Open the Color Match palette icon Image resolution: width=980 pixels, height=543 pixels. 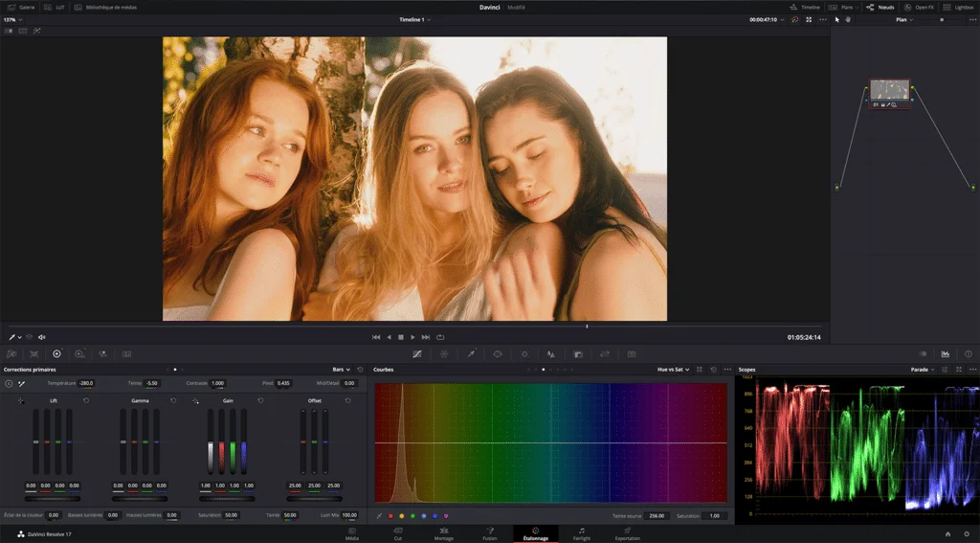[33, 354]
